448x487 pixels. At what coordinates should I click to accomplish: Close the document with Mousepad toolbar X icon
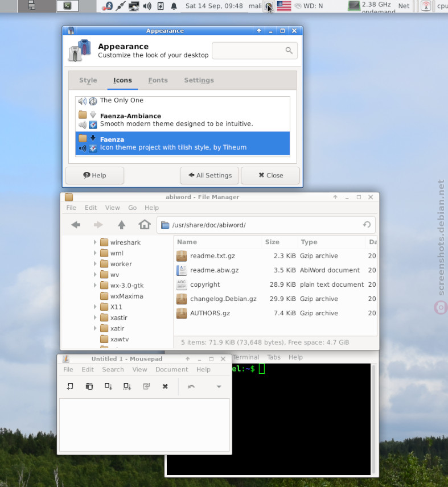point(165,386)
